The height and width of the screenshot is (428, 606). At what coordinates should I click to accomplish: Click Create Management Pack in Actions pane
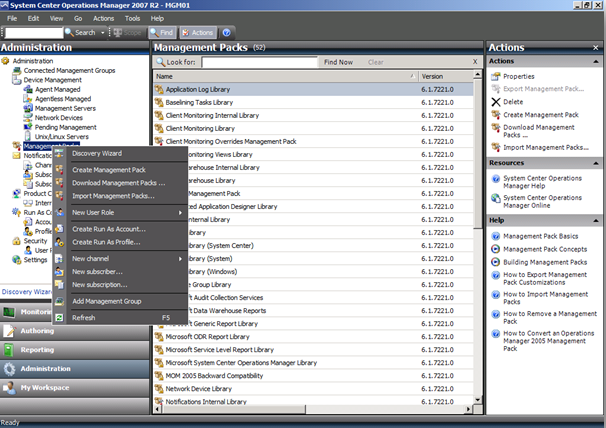tap(541, 115)
